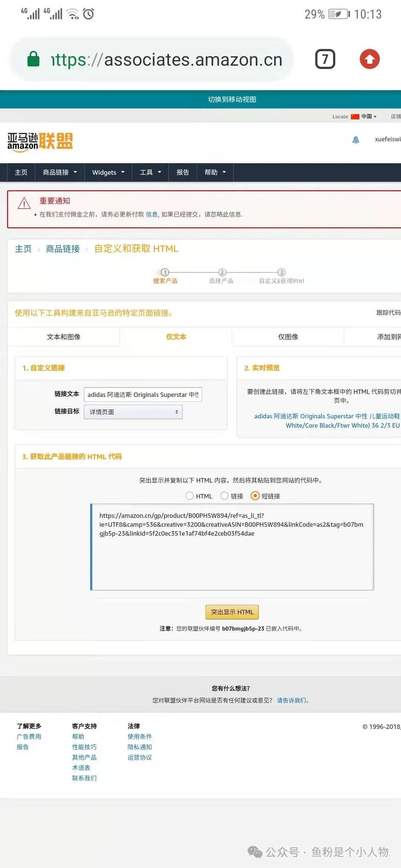Click the 突出显示 HTML button

pyautogui.click(x=232, y=612)
